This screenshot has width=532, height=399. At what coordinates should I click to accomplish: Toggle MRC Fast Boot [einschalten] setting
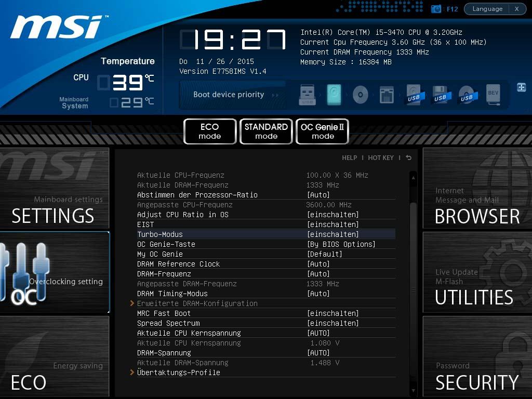[x=266, y=313]
